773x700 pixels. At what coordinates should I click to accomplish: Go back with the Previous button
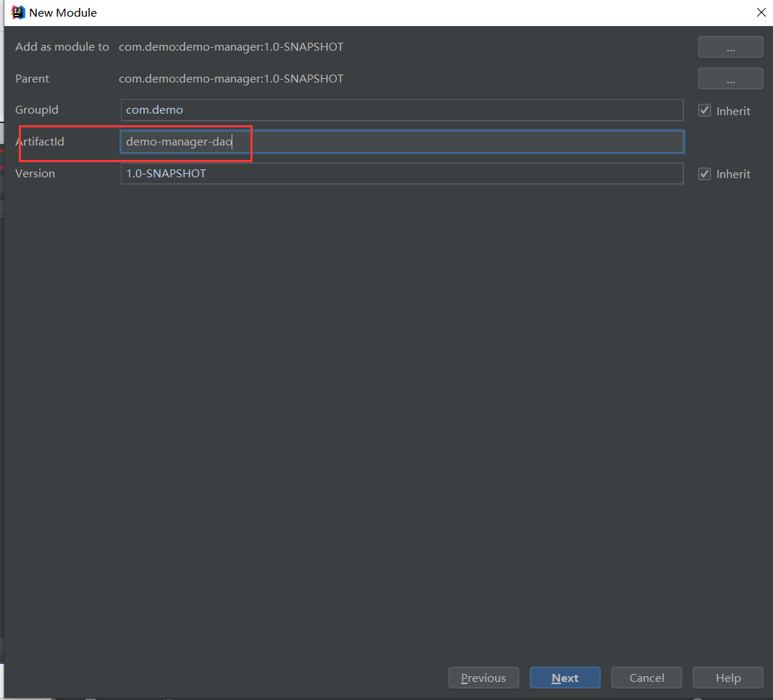[x=483, y=678]
